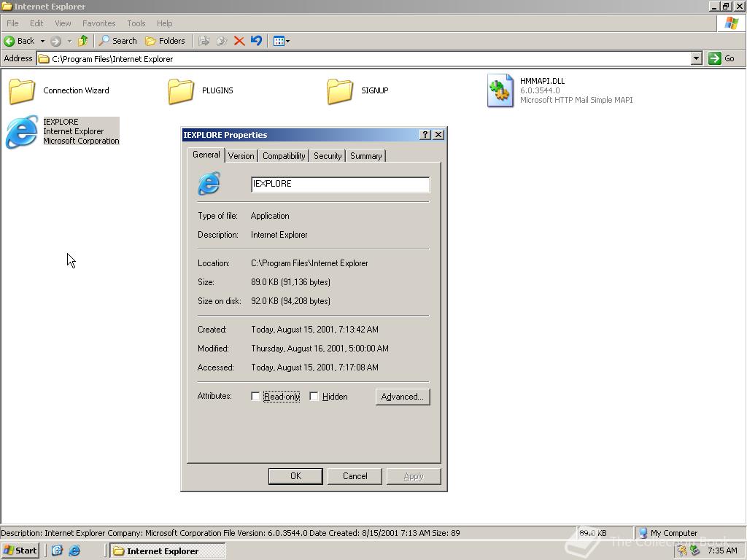Expand the Forward history dropdown arrow
747x560 pixels.
(69, 41)
